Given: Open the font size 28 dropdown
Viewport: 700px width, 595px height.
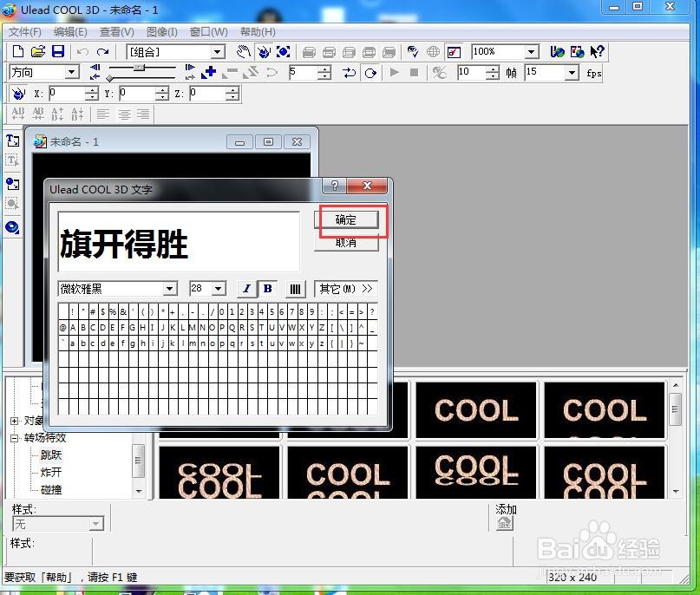Looking at the screenshot, I should [x=219, y=289].
